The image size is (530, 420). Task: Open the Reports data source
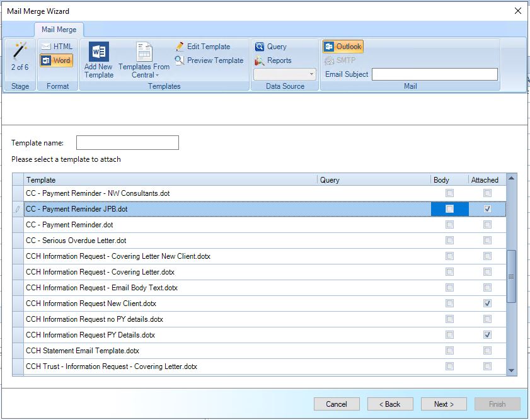(x=273, y=60)
